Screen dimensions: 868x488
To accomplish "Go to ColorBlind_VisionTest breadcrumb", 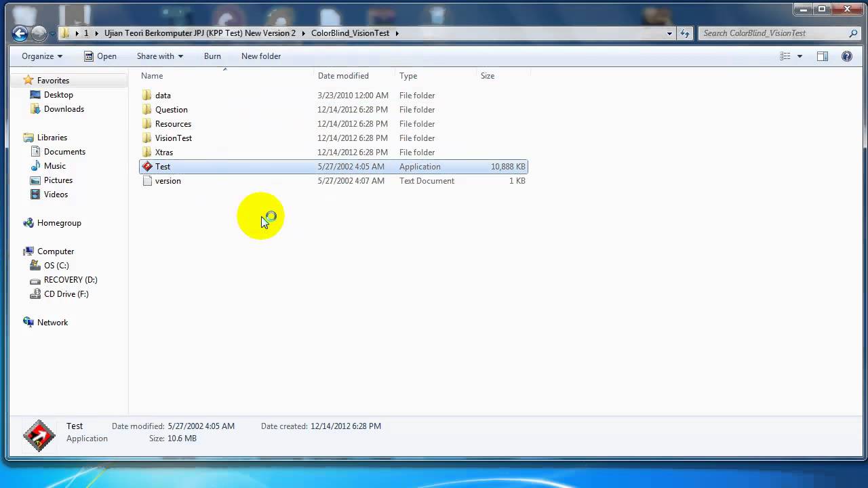I will 350,33.
